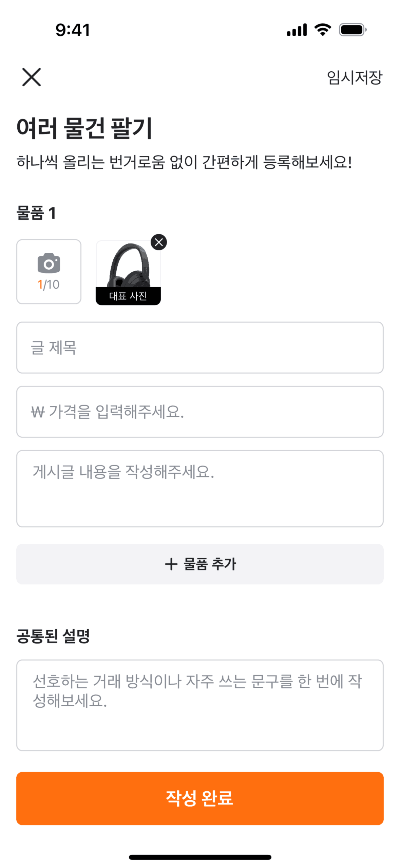The height and width of the screenshot is (868, 400).
Task: Close the sell multiple items screen
Action: [32, 77]
